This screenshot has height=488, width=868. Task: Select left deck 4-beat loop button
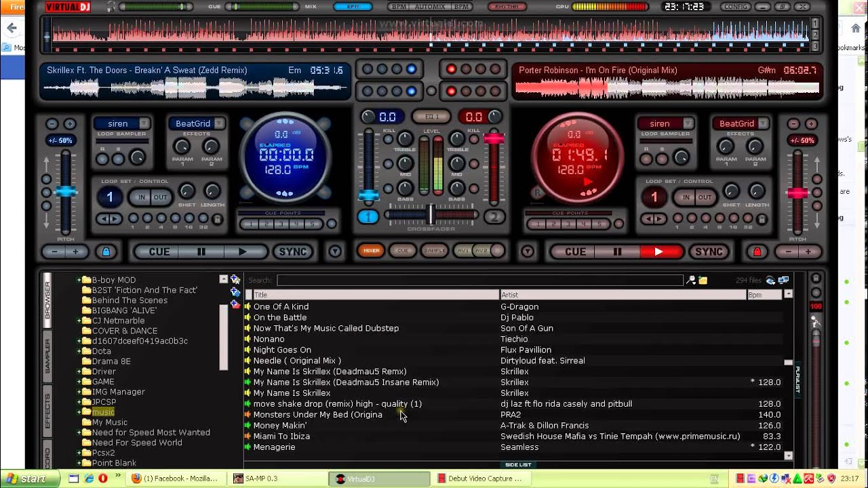click(x=161, y=218)
